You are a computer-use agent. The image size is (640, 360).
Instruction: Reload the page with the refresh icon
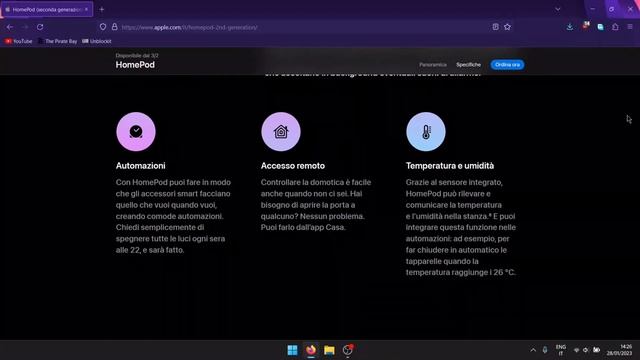click(40, 27)
